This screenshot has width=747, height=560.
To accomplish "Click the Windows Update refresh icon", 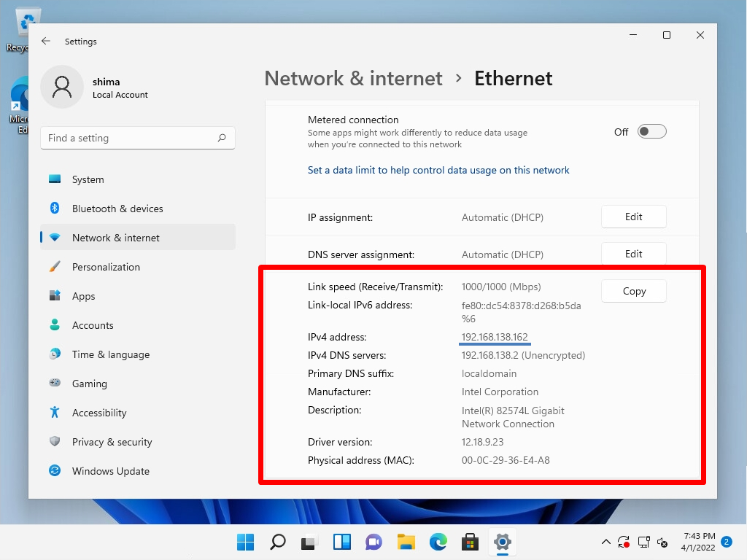I will click(x=55, y=470).
